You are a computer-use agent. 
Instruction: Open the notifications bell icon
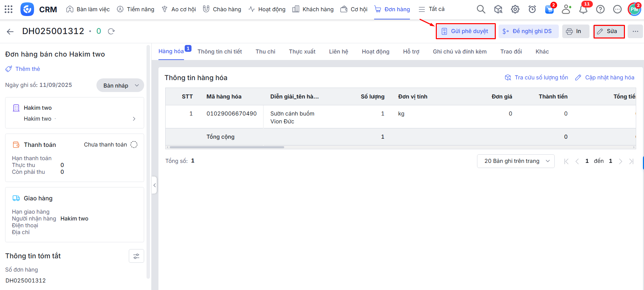583,9
